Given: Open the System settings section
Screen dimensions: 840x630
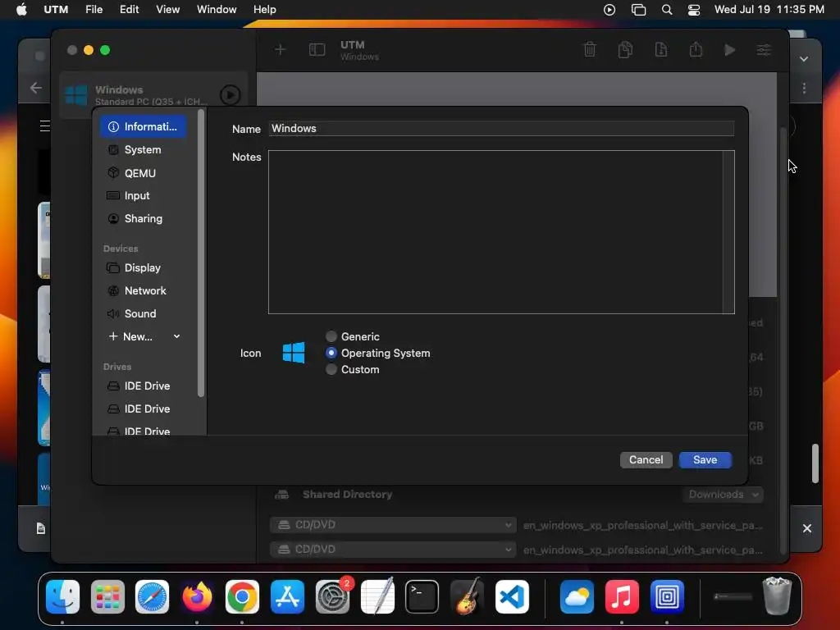Looking at the screenshot, I should click(143, 150).
